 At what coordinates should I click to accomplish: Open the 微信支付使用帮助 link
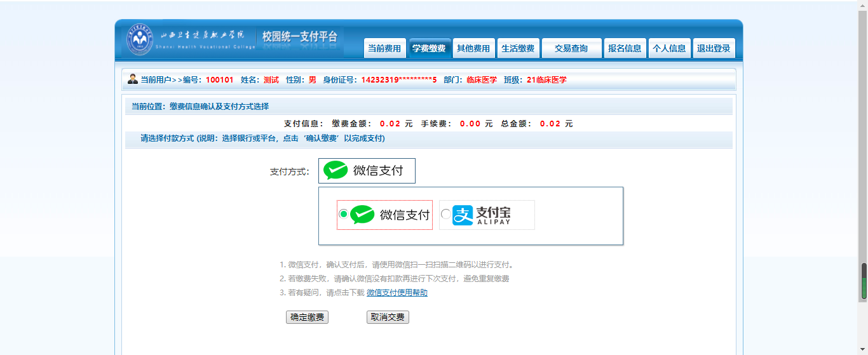pyautogui.click(x=397, y=293)
